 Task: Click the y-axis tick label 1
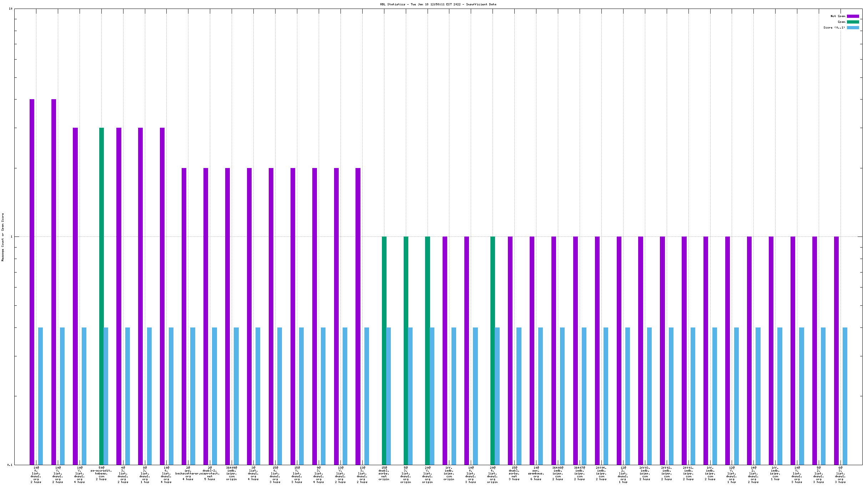11,237
